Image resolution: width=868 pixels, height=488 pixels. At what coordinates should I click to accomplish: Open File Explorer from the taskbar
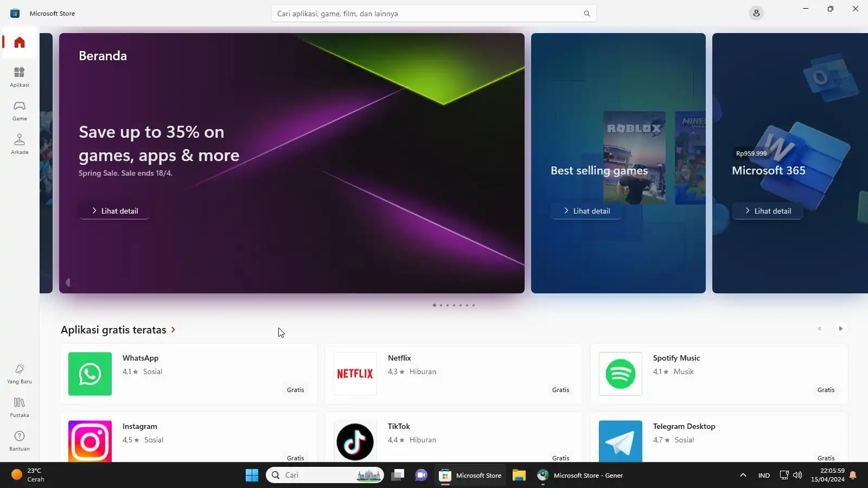point(519,476)
